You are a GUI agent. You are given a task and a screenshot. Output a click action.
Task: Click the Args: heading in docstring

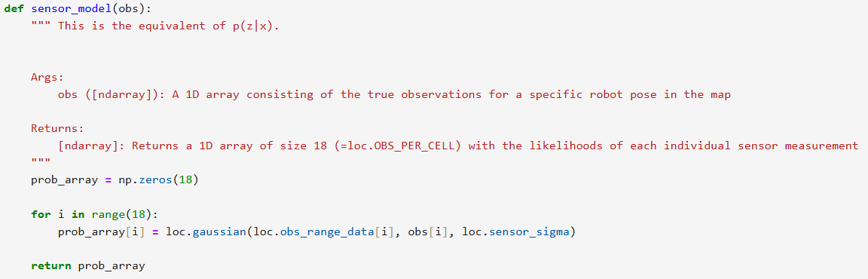coord(47,78)
